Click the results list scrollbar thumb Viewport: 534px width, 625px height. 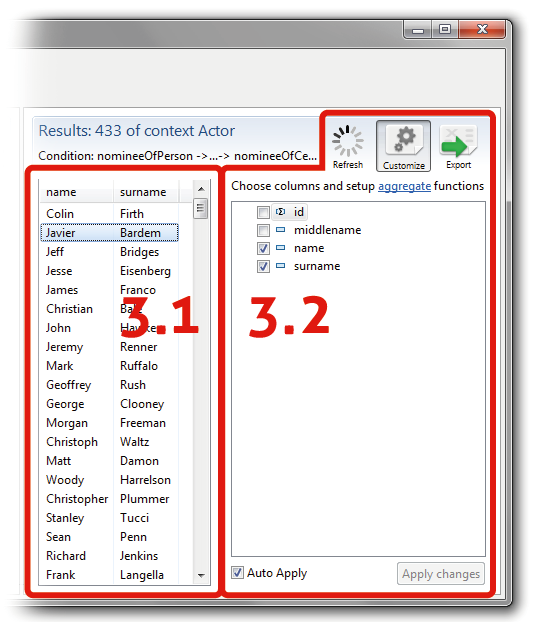[x=201, y=208]
